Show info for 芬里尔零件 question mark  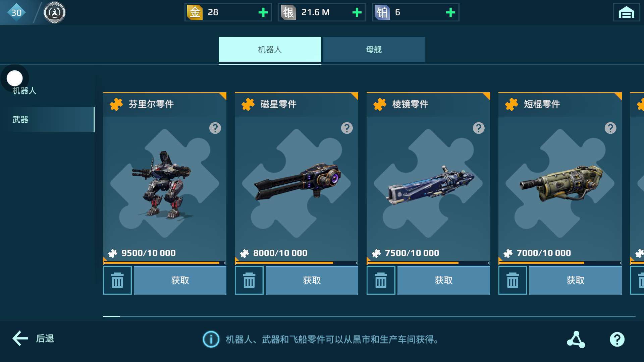[215, 128]
